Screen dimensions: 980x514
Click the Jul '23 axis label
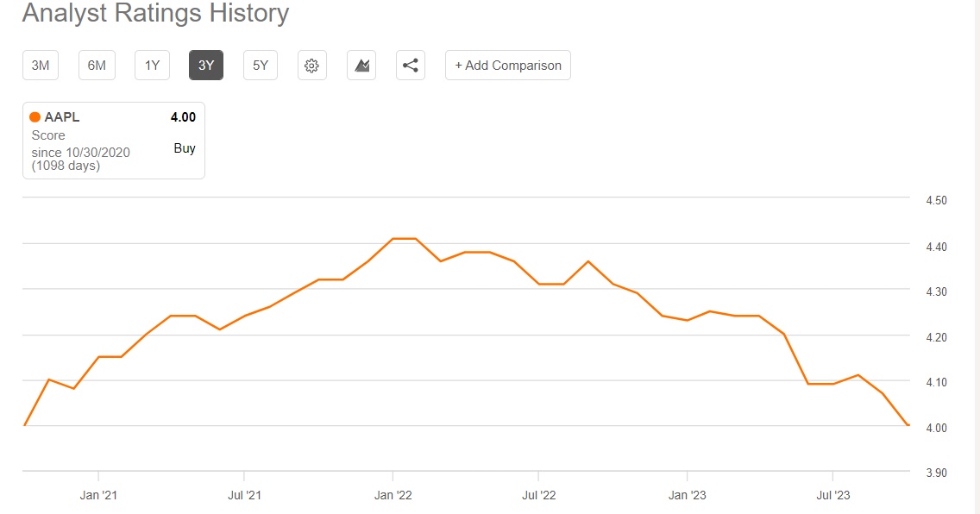click(x=832, y=495)
